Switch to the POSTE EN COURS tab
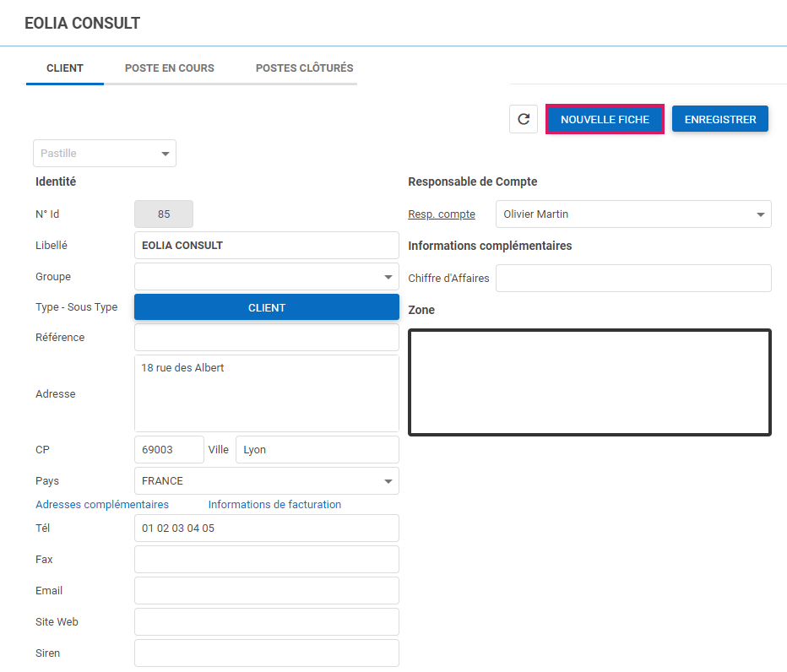Screen dimensions: 787x672 point(170,68)
